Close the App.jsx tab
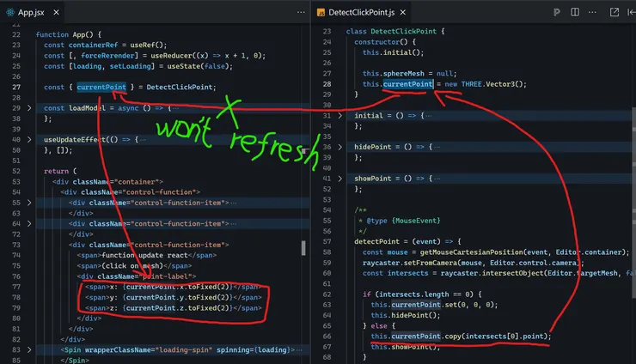The width and height of the screenshot is (636, 364). click(57, 13)
